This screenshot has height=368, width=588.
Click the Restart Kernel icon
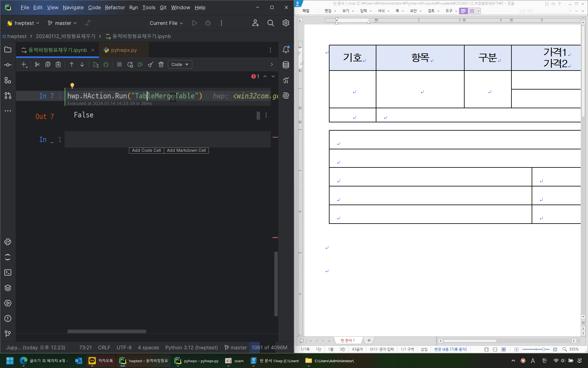coord(130,64)
